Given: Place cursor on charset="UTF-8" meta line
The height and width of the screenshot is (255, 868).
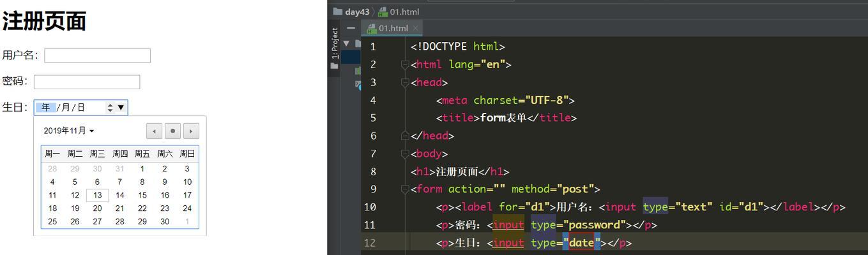Looking at the screenshot, I should coord(506,100).
